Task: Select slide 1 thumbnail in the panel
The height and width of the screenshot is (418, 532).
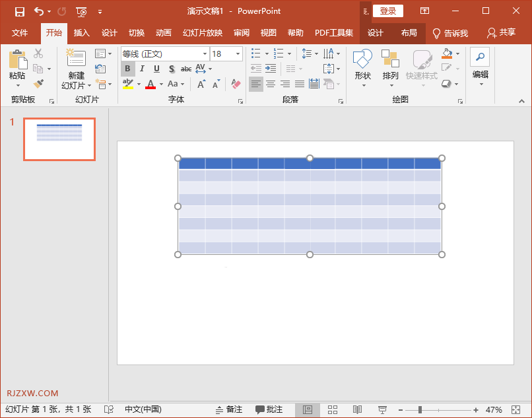Action: point(59,139)
